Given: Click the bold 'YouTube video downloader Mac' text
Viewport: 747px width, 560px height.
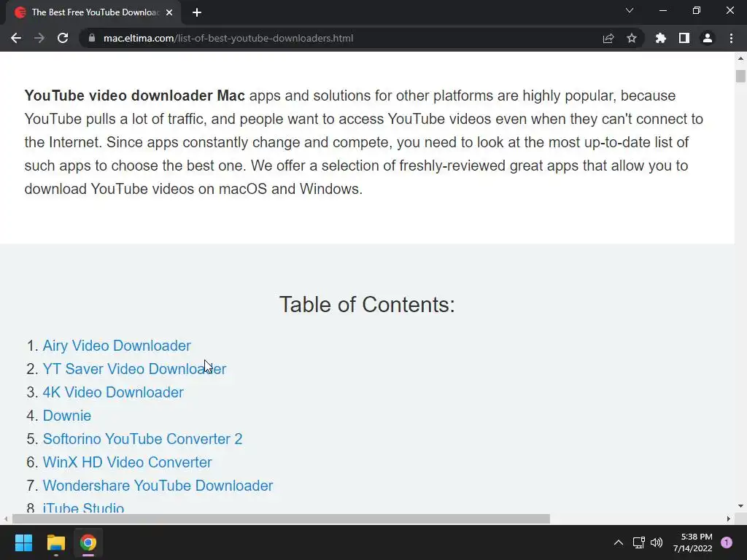Looking at the screenshot, I should [x=134, y=96].
